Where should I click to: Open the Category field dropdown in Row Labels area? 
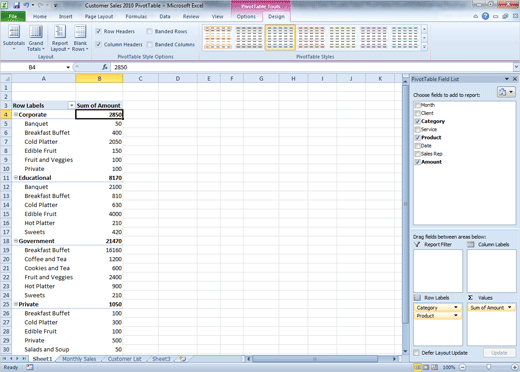pos(456,307)
